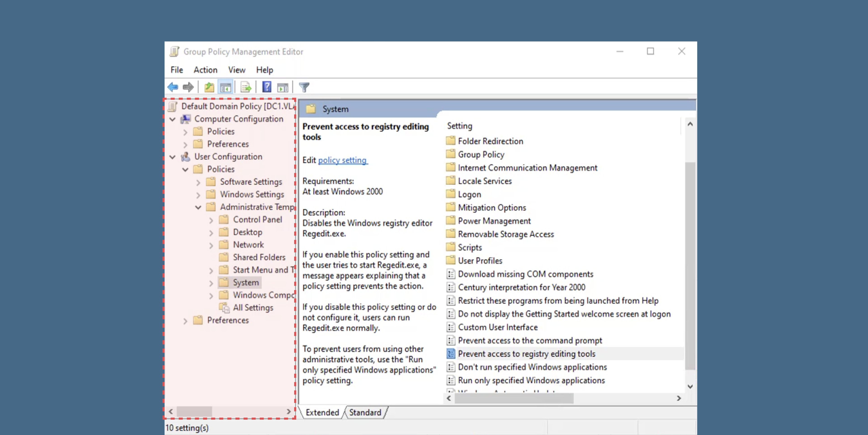Toggle Show/Hide Action Pane icon
The image size is (868, 435).
tap(282, 87)
